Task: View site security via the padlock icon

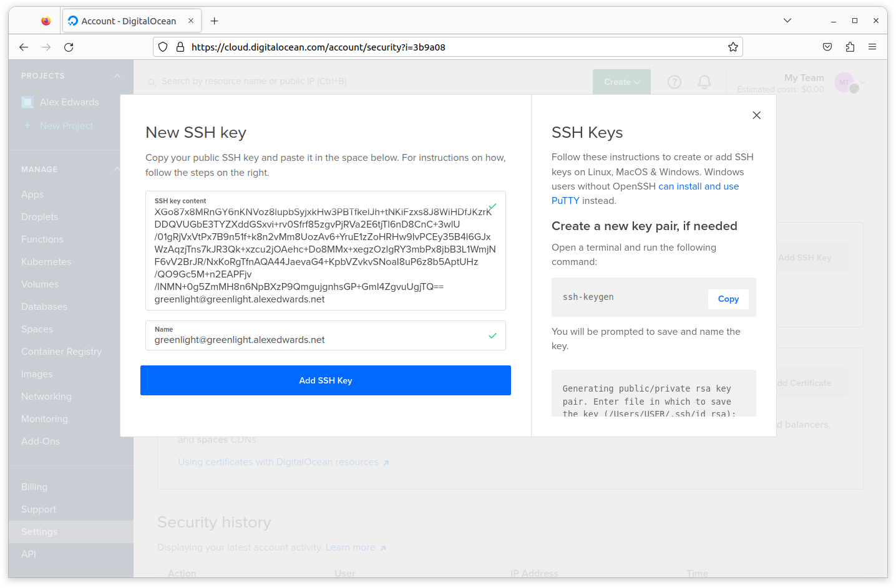Action: click(180, 47)
